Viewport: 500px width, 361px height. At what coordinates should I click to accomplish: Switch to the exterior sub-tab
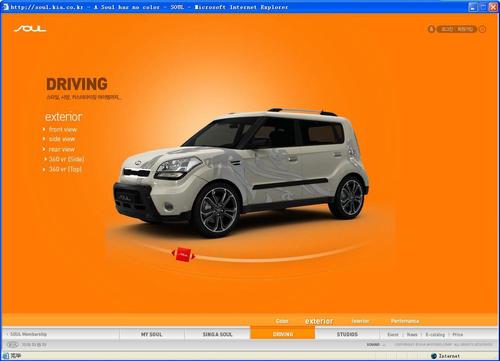(319, 321)
